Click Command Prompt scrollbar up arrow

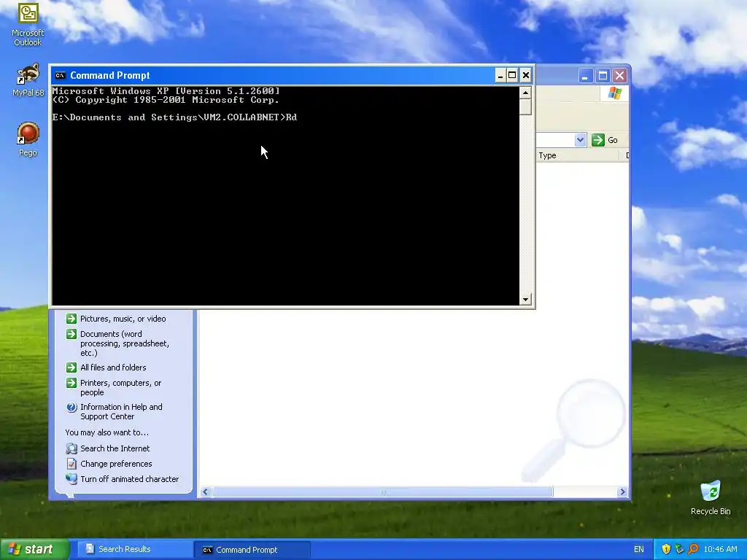coord(525,93)
